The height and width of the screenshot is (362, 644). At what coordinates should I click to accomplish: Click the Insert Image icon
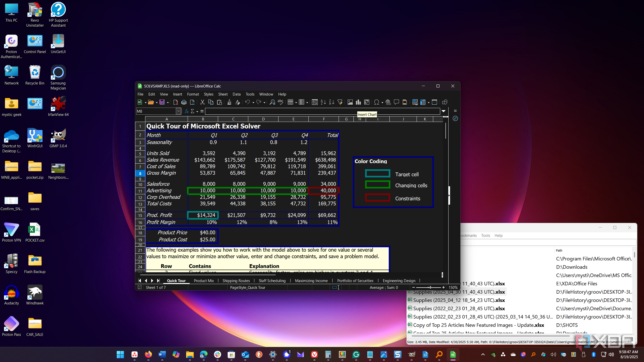pyautogui.click(x=350, y=102)
